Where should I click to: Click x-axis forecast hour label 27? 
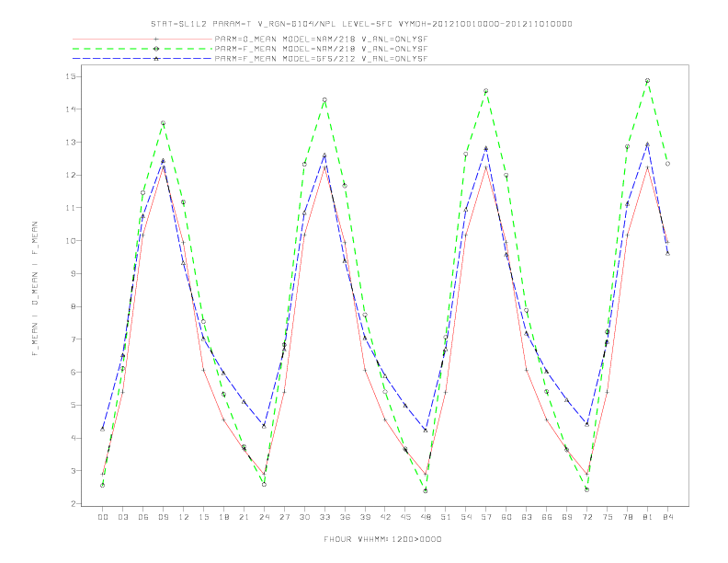284,517
